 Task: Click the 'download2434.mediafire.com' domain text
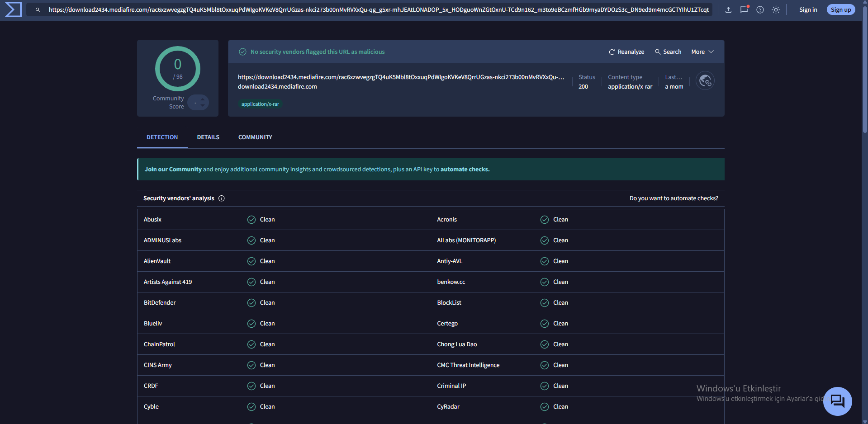pyautogui.click(x=277, y=87)
